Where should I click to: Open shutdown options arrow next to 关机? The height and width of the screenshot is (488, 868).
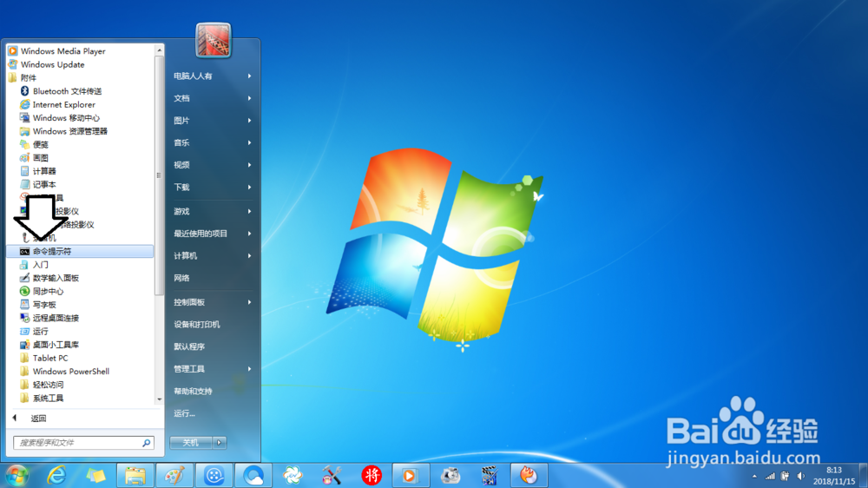(x=220, y=443)
